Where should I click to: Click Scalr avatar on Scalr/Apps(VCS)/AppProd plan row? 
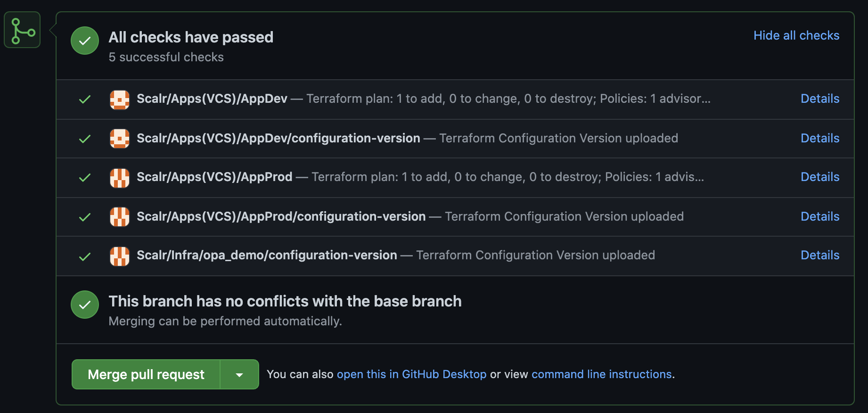coord(120,178)
